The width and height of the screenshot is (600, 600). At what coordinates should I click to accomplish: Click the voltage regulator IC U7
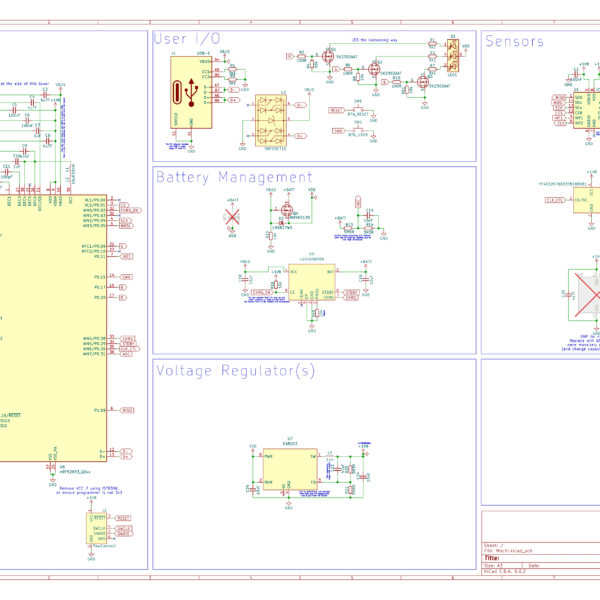[288, 468]
